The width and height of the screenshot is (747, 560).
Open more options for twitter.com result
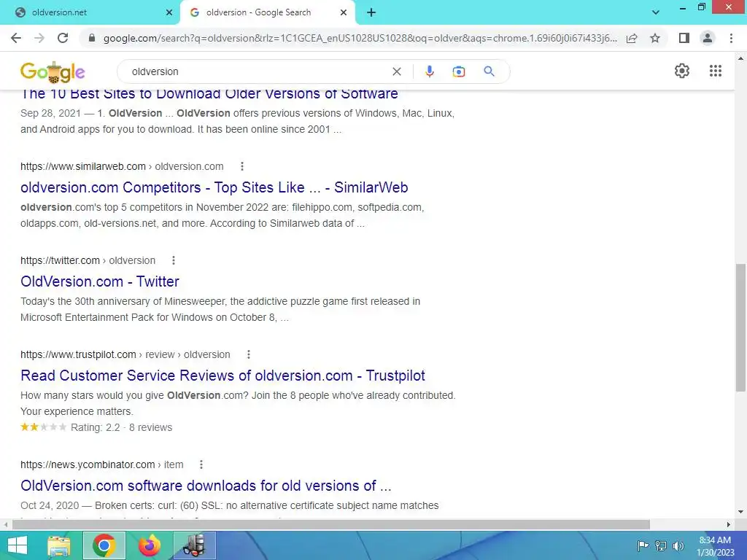click(174, 260)
